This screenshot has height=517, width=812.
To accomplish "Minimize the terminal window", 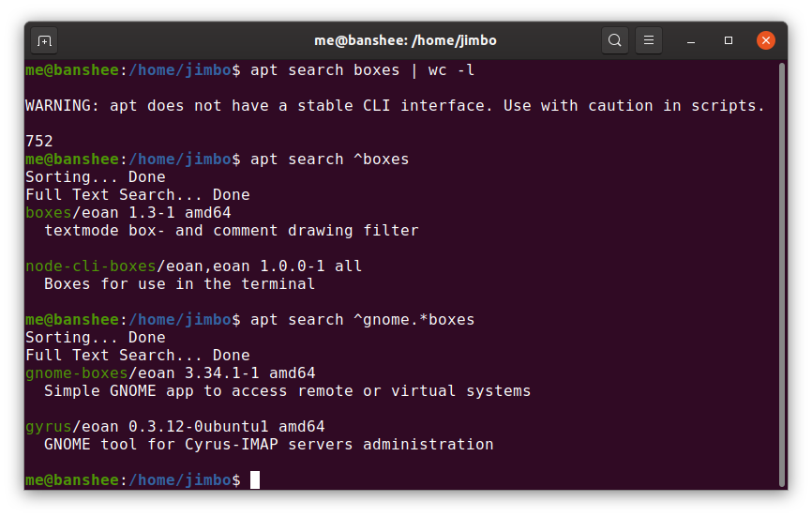I will click(x=691, y=40).
